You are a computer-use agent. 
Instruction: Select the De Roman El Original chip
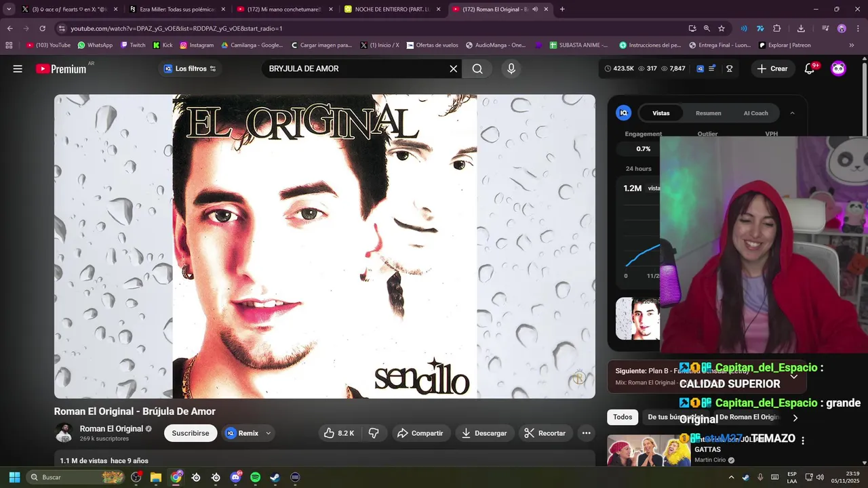(x=749, y=418)
